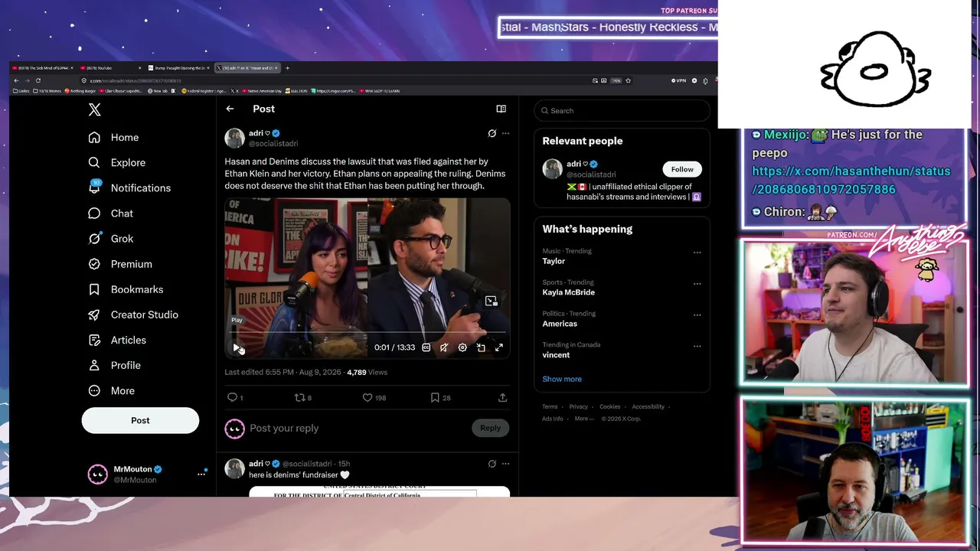This screenshot has height=551, width=980.
Task: Open Notifications in the X sidebar
Action: 129,187
